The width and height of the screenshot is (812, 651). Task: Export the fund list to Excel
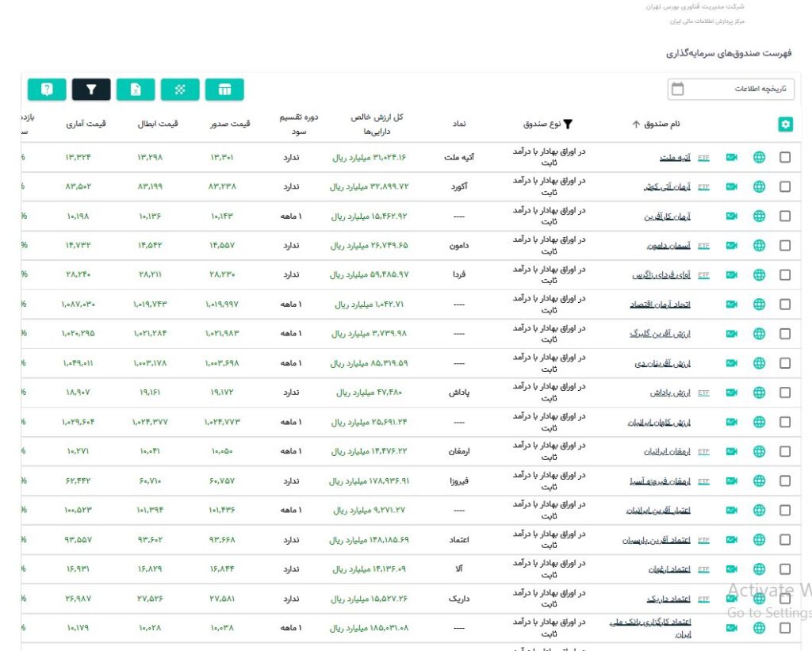tap(136, 90)
